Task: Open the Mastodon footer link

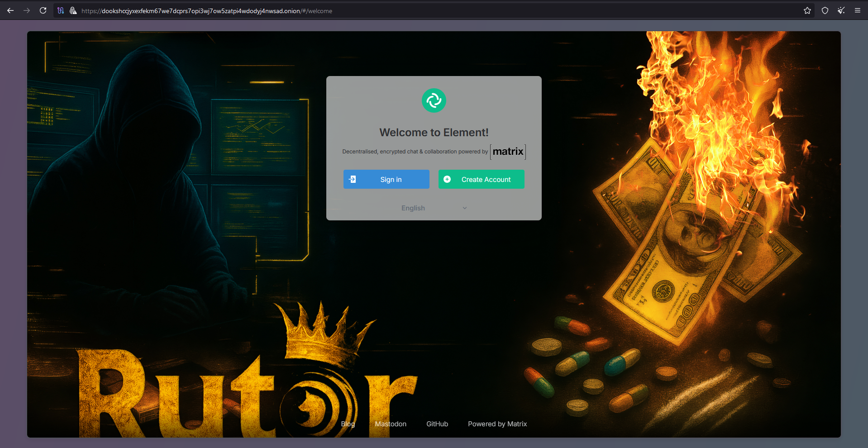Action: (x=390, y=424)
